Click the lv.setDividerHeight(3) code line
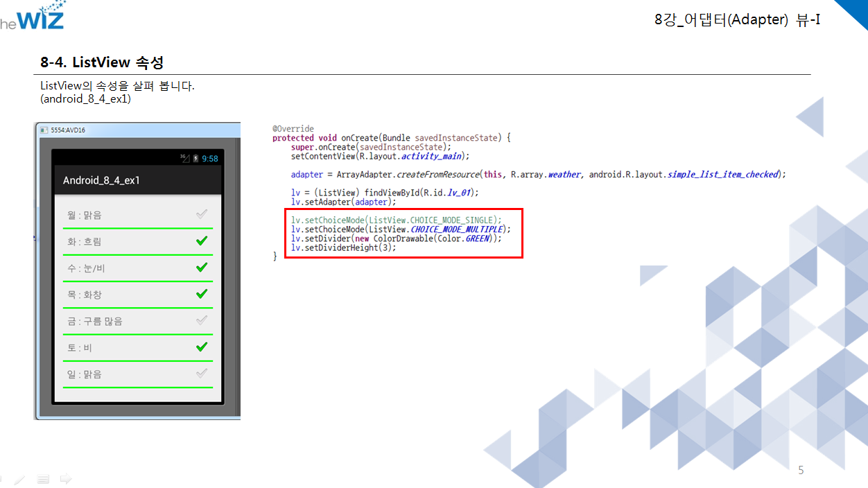This screenshot has height=488, width=868. click(x=344, y=247)
